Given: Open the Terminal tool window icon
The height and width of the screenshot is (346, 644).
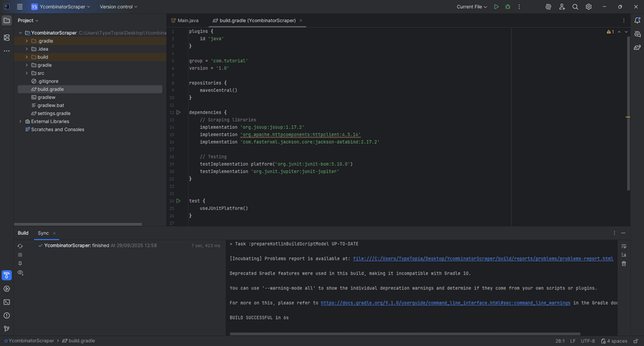Looking at the screenshot, I should point(6,302).
